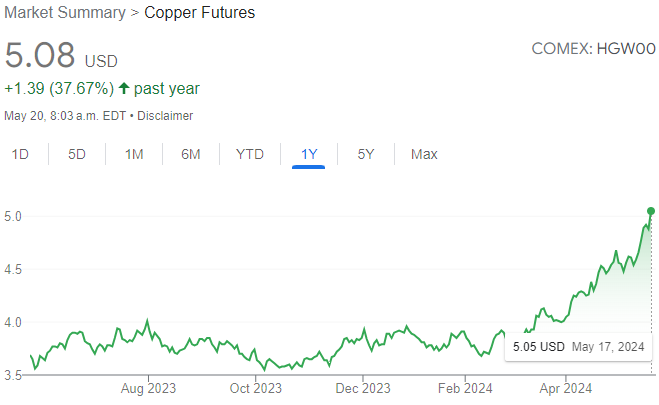The image size is (659, 405).
Task: Open the Disclaimer link
Action: [x=166, y=115]
